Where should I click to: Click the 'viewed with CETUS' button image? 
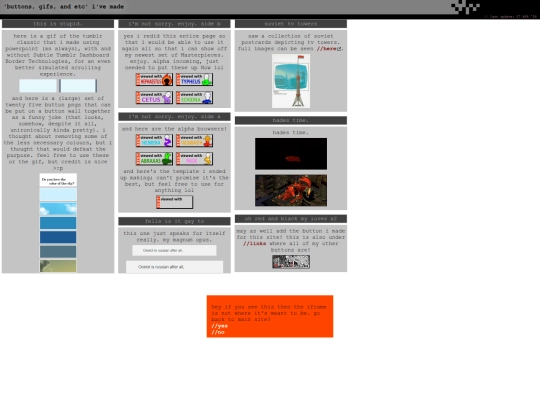tap(154, 97)
